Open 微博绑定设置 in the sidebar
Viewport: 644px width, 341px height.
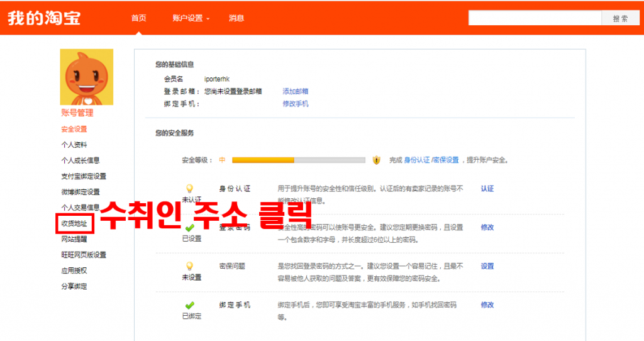click(x=80, y=192)
